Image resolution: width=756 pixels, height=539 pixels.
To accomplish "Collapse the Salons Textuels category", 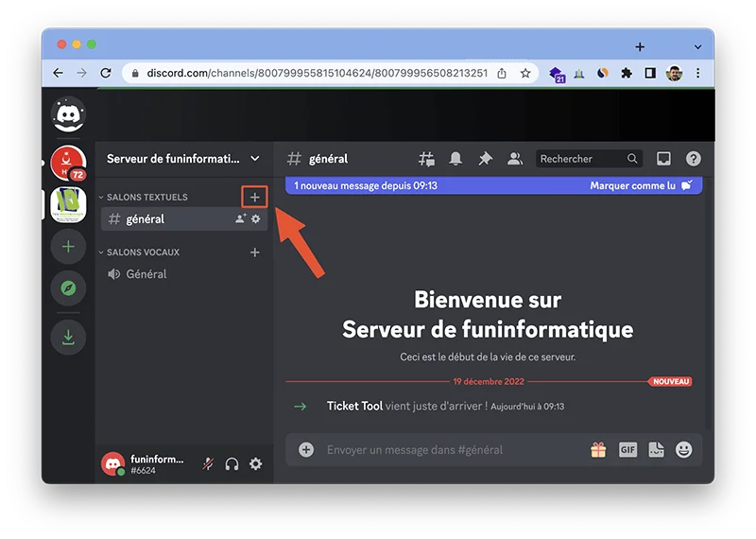I will tap(146, 198).
